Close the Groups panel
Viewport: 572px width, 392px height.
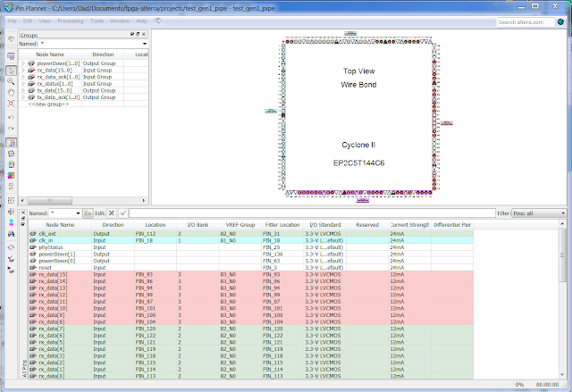pos(144,34)
